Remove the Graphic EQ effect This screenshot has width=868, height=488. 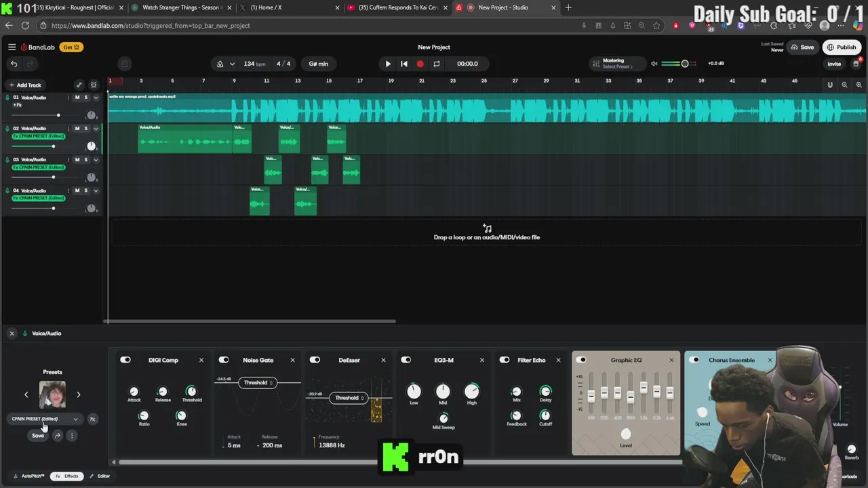671,360
